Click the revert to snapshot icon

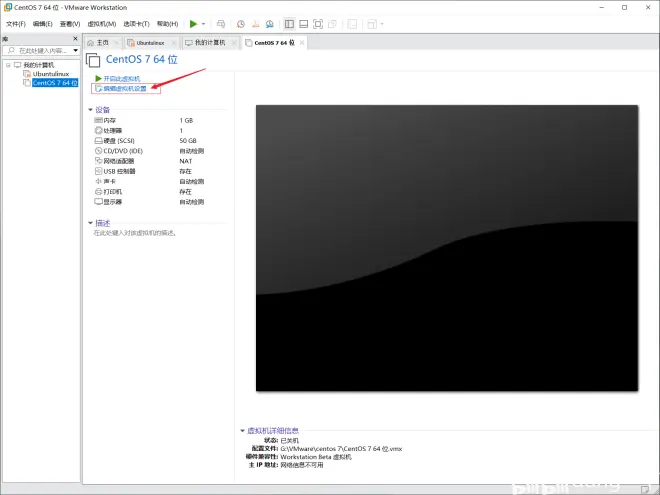tap(255, 24)
